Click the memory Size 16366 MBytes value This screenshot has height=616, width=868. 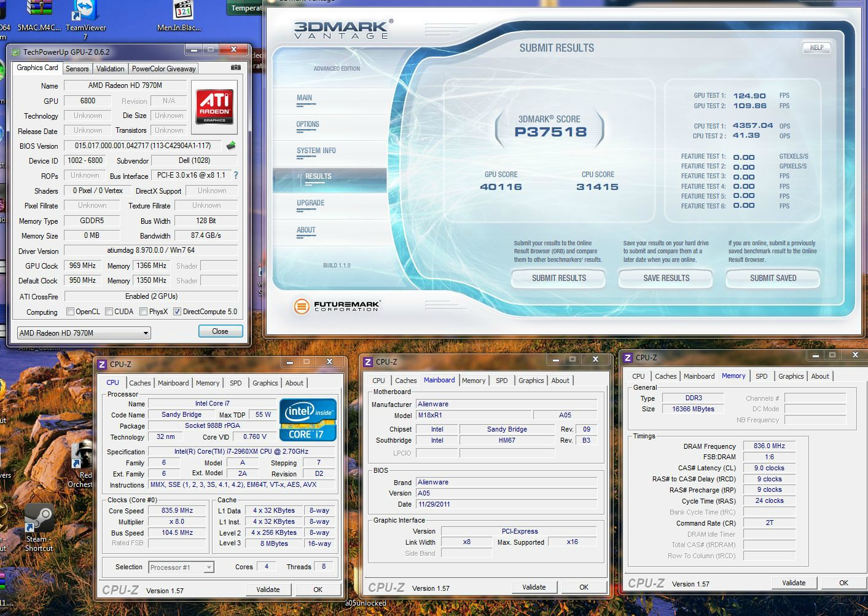[693, 409]
